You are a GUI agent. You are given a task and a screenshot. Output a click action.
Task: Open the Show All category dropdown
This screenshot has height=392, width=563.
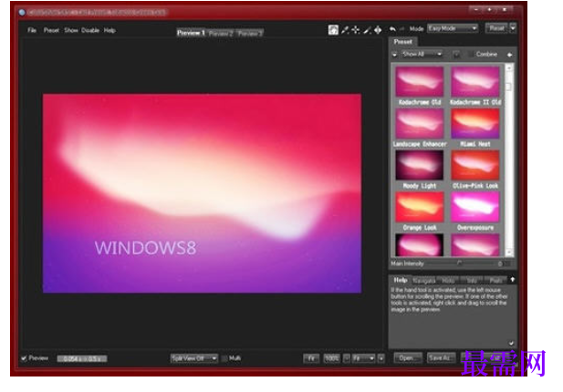click(x=422, y=54)
